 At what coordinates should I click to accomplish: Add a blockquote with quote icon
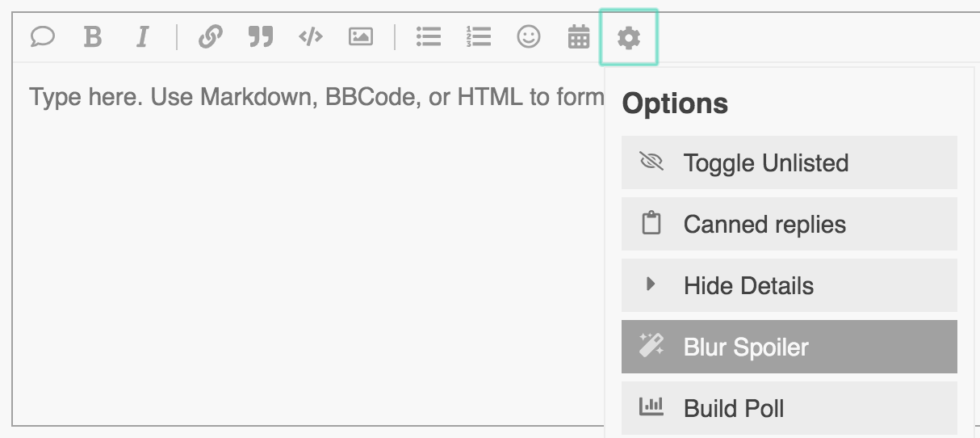(260, 36)
